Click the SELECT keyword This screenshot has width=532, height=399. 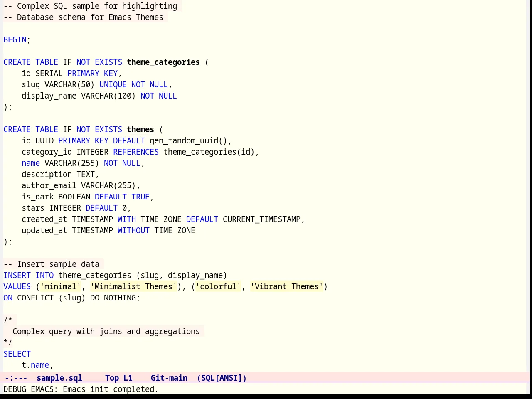click(17, 354)
